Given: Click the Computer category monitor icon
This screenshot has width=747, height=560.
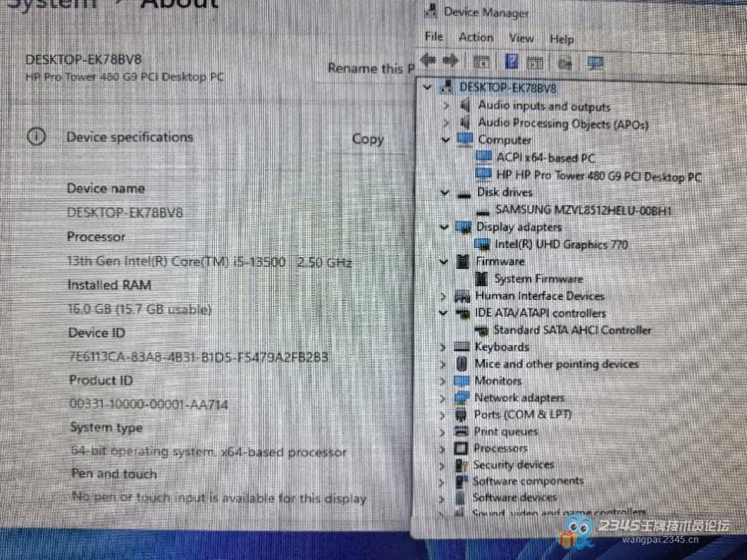Looking at the screenshot, I should pos(464,140).
